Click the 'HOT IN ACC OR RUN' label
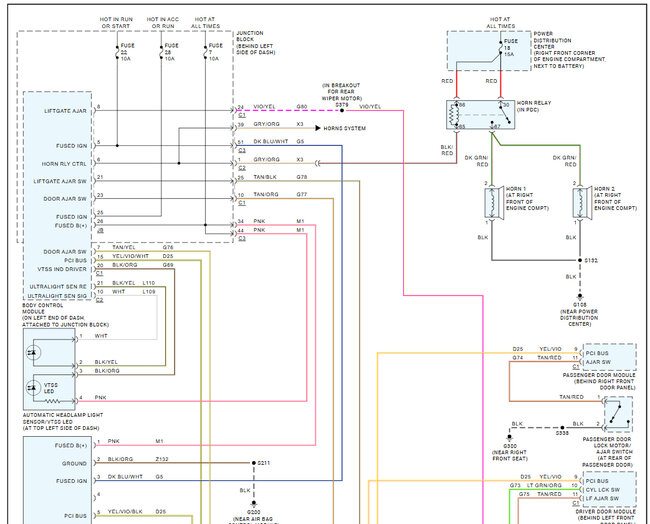 [x=163, y=23]
